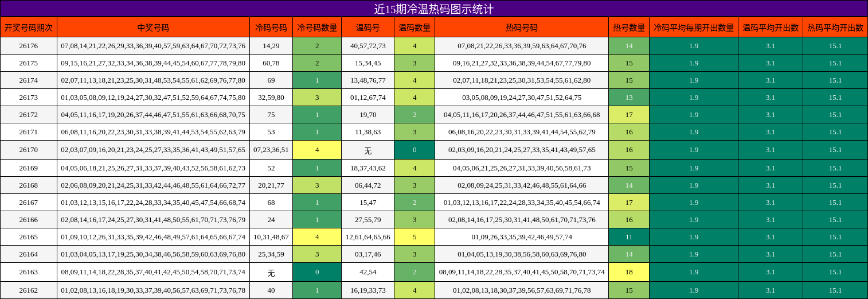
Task: Select period number 26168
Action: (x=29, y=185)
